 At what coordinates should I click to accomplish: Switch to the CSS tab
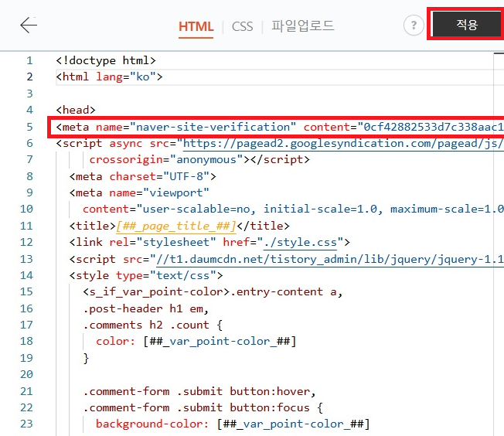click(x=243, y=26)
